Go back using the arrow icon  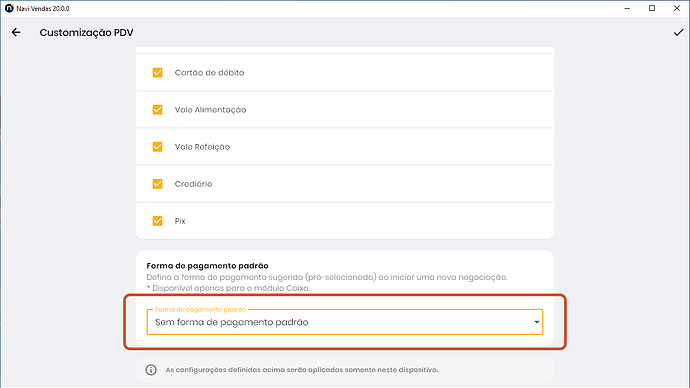click(x=16, y=32)
